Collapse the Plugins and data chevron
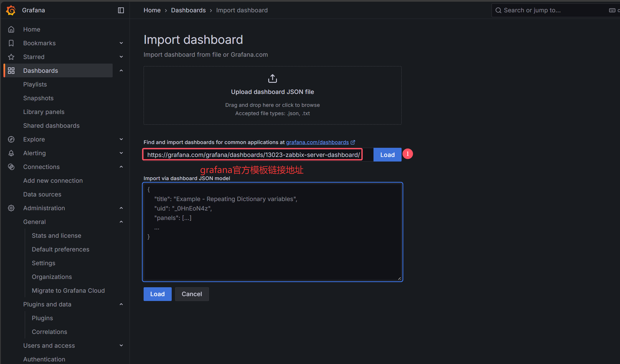This screenshot has width=620, height=364. click(121, 304)
